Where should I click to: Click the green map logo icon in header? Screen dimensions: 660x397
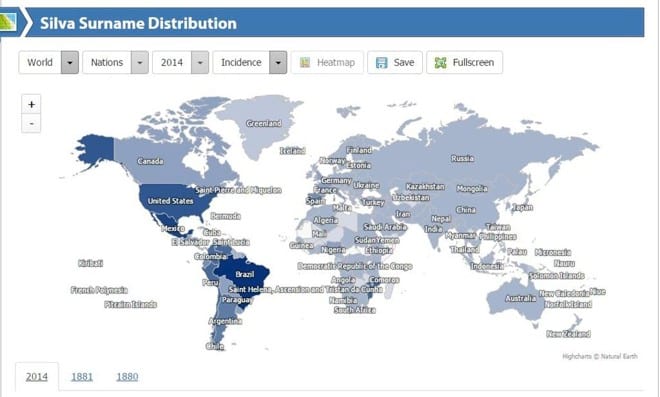(8, 22)
